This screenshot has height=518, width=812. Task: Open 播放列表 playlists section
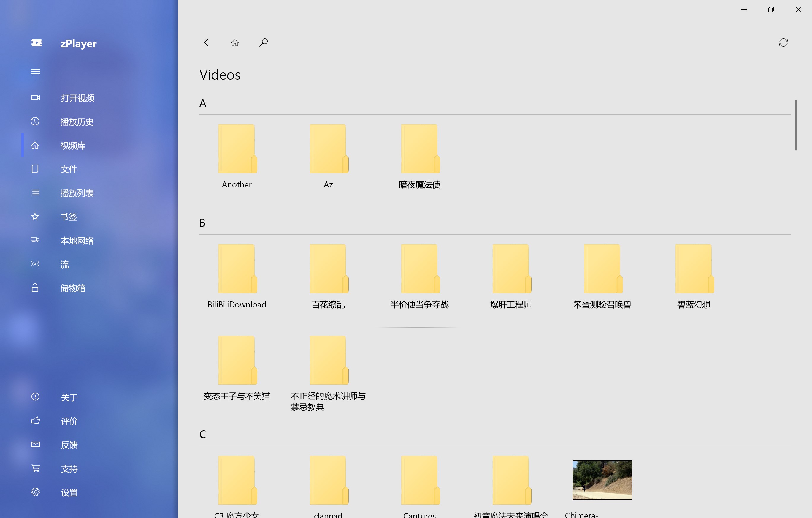tap(77, 193)
